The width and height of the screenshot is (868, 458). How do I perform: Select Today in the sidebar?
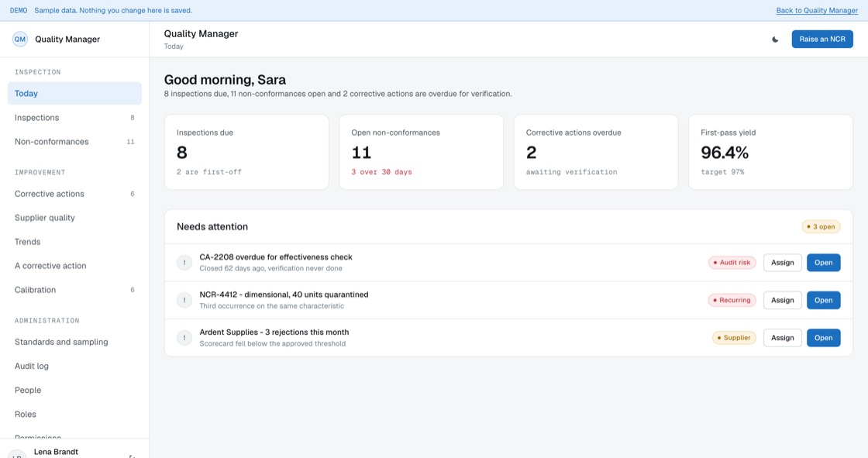pyautogui.click(x=74, y=94)
